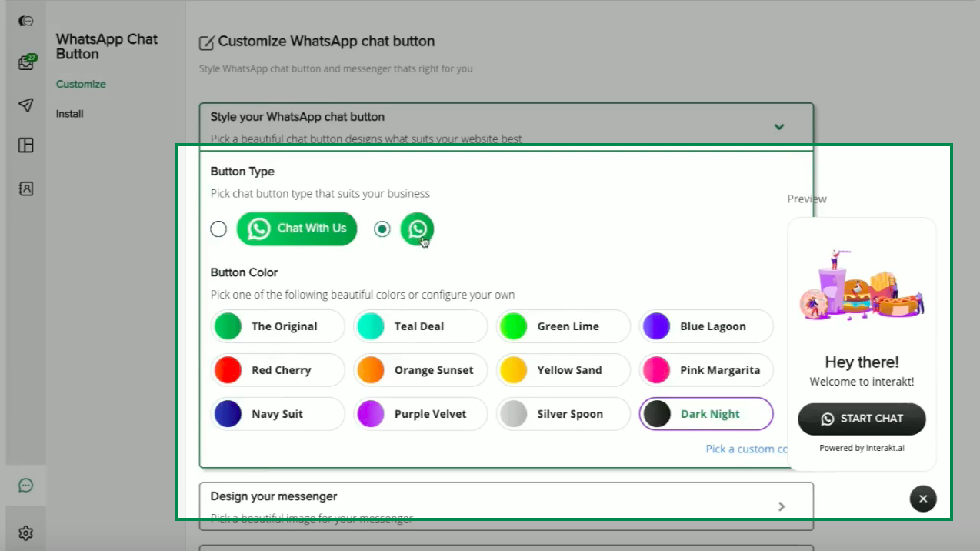Open the inbox icon with 27 badge

tap(26, 63)
